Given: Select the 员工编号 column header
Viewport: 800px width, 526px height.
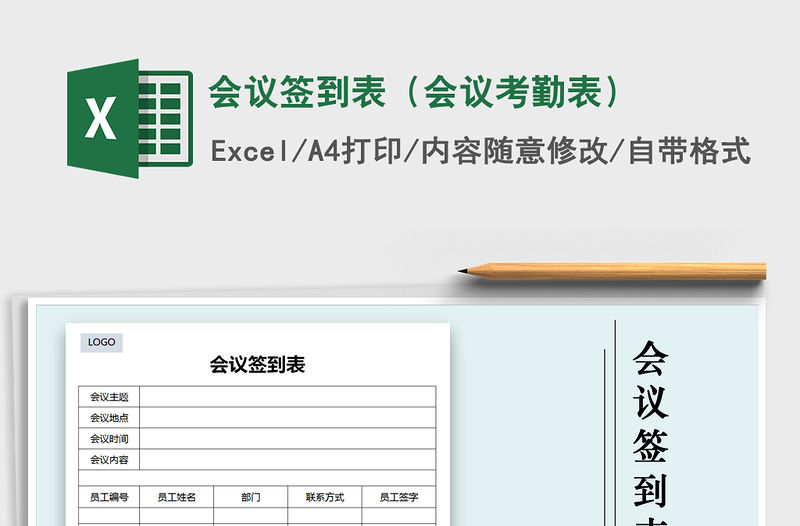Looking at the screenshot, I should pos(109,497).
